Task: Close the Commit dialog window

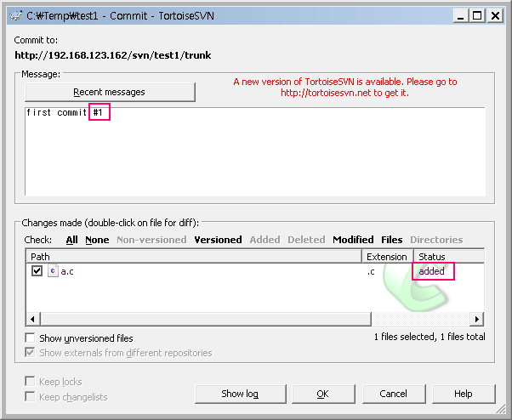Action: point(495,15)
